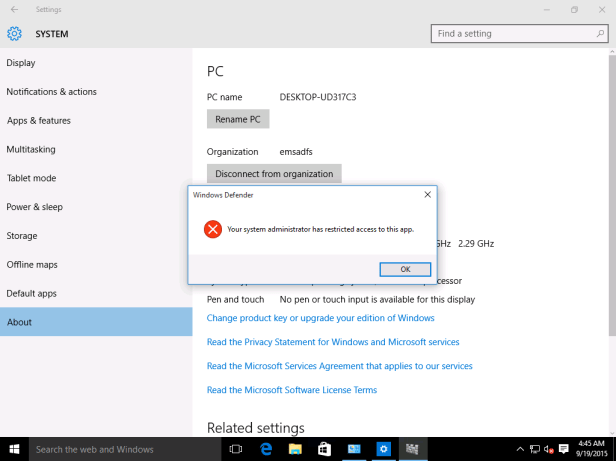Click OK in the Windows Defender dialog

pyautogui.click(x=405, y=269)
